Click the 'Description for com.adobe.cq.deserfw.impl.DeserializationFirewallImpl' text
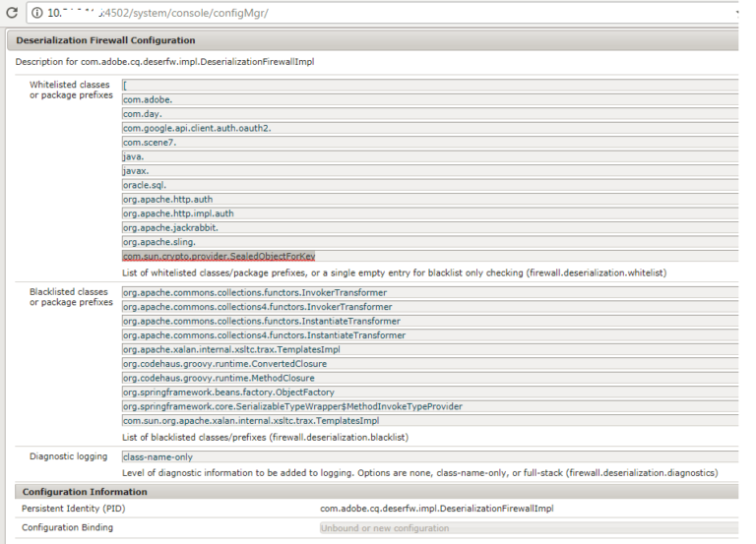The width and height of the screenshot is (756, 544). [x=165, y=62]
